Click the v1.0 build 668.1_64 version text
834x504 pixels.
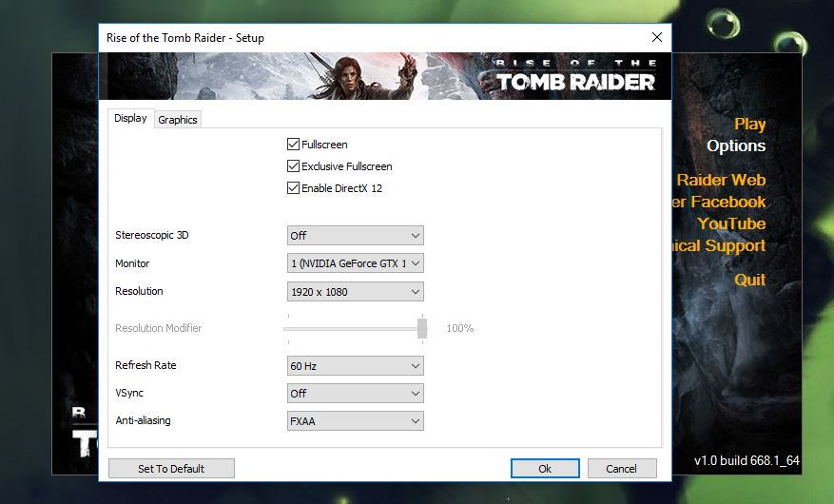[747, 460]
